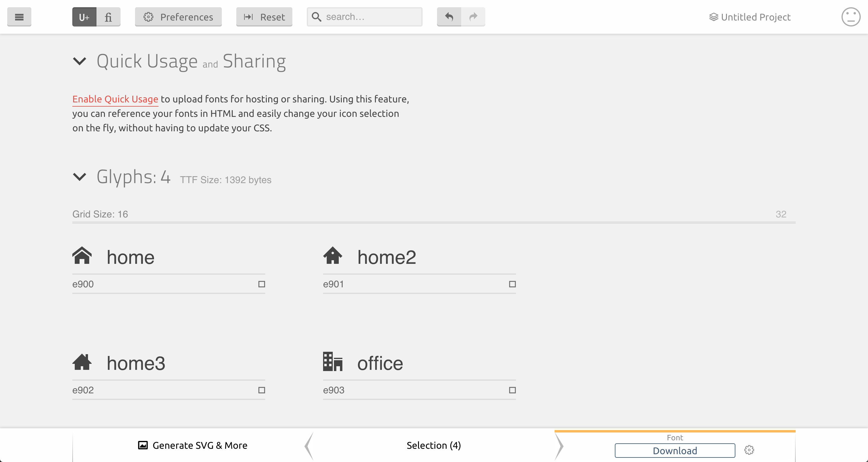Go to Selection (4) tab
The height and width of the screenshot is (462, 868).
(x=434, y=445)
